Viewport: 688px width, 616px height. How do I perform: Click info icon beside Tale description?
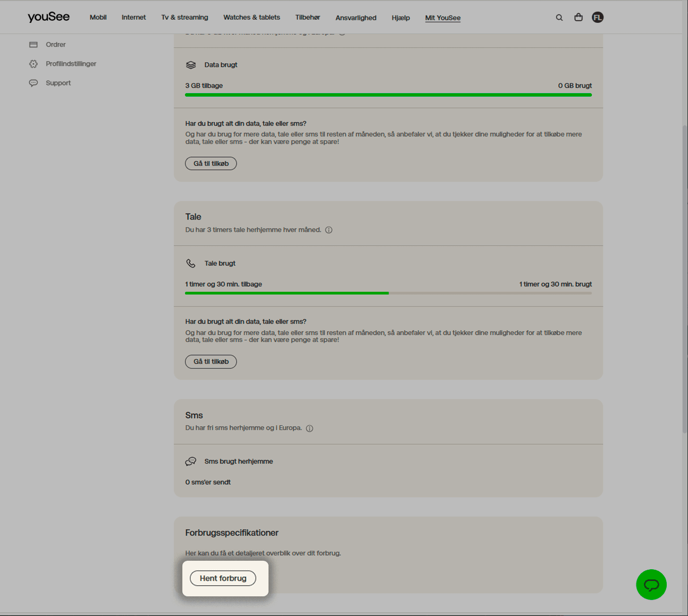(x=329, y=230)
